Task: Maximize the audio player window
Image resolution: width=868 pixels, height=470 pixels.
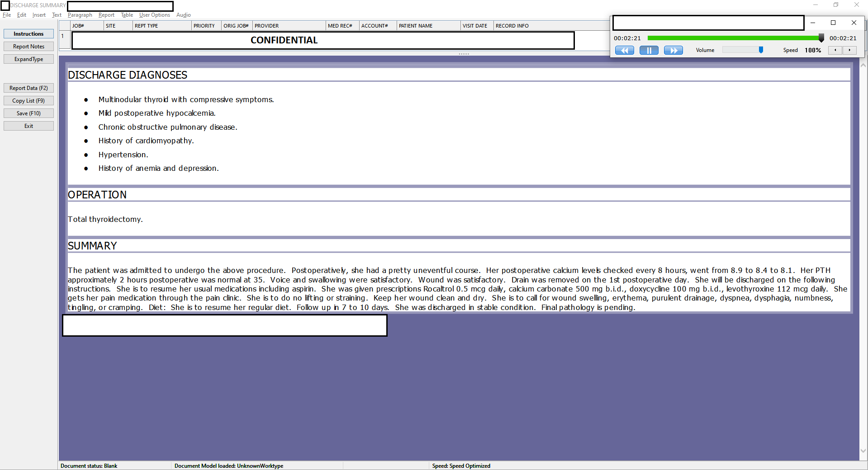Action: [833, 23]
